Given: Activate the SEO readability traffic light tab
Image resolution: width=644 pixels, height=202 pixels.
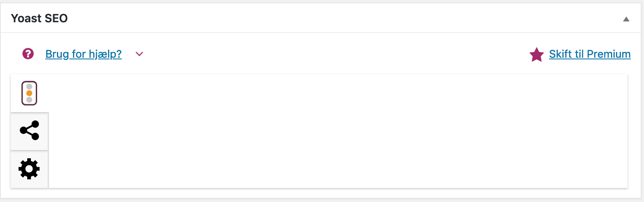Looking at the screenshot, I should [x=29, y=93].
